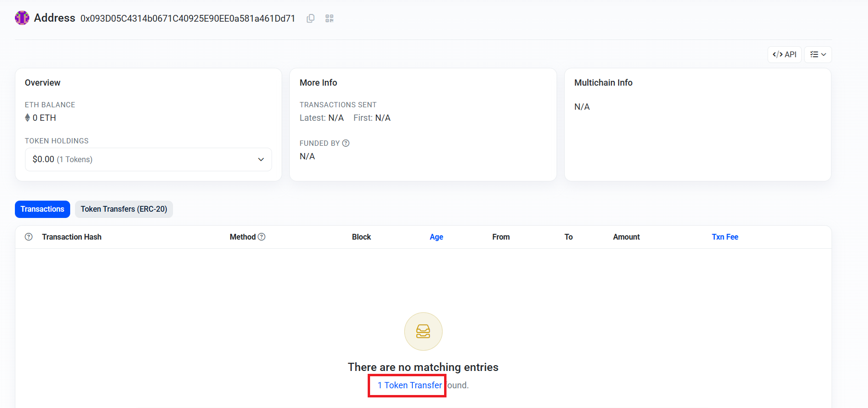Click the More Info card heading
This screenshot has width=868, height=408.
tap(318, 83)
